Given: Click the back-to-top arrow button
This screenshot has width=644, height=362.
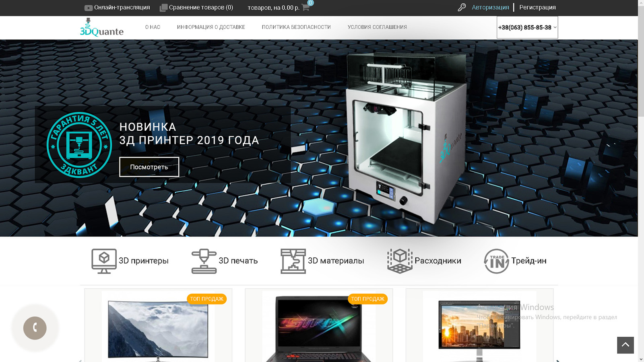Looking at the screenshot, I should 625,345.
